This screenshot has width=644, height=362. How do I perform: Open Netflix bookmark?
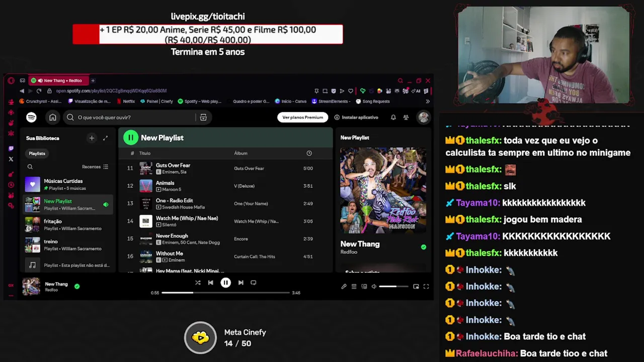coord(126,101)
